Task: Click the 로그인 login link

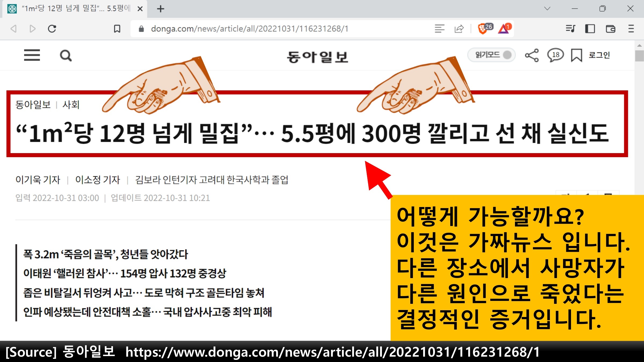Action: (x=599, y=55)
